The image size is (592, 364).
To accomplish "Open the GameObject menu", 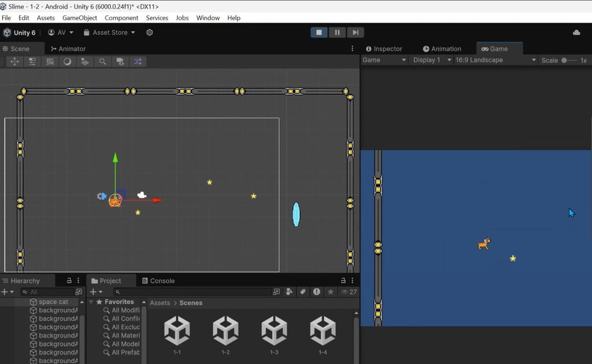I will pos(80,18).
